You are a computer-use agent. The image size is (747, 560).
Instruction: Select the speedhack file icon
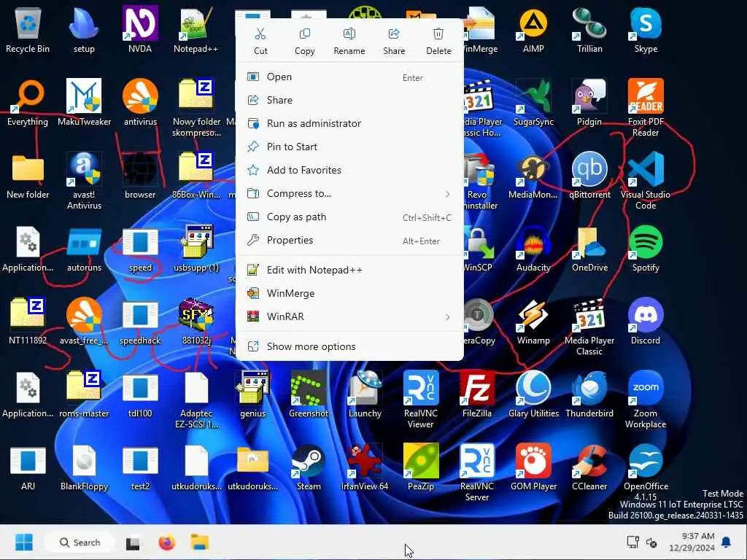(140, 322)
